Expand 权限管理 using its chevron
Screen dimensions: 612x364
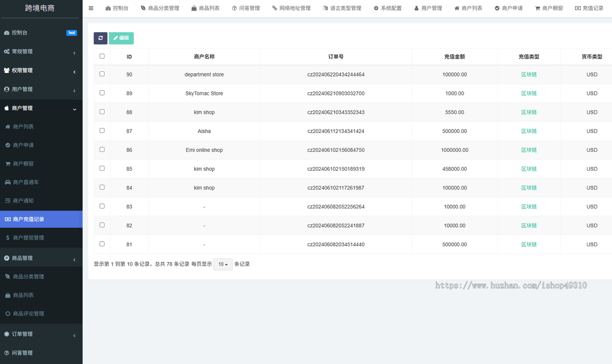click(x=74, y=71)
